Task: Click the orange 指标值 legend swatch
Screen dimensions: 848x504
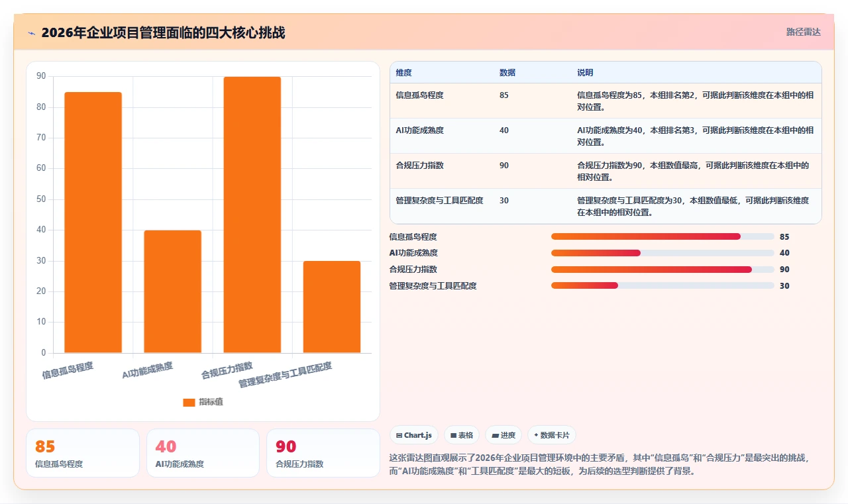Action: point(189,402)
